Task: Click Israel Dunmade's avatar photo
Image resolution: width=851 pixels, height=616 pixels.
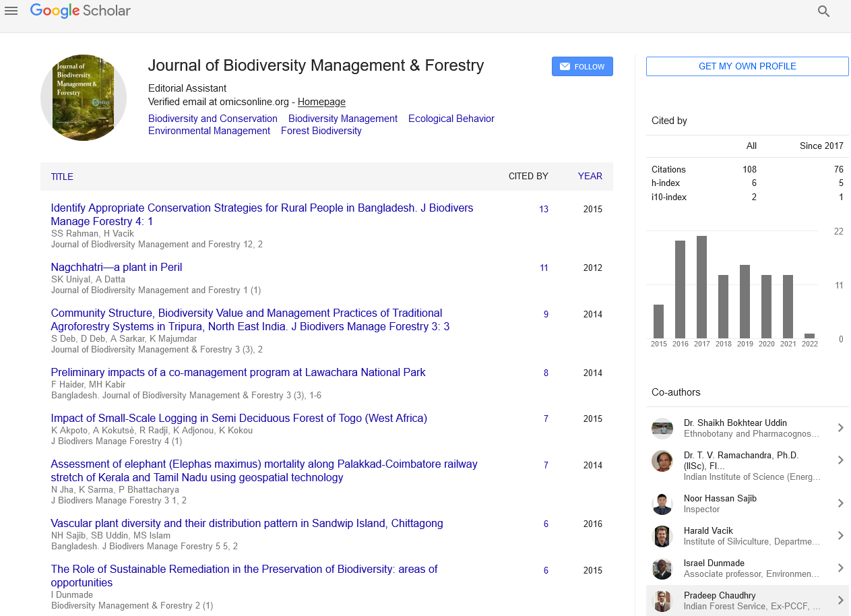Action: (662, 568)
